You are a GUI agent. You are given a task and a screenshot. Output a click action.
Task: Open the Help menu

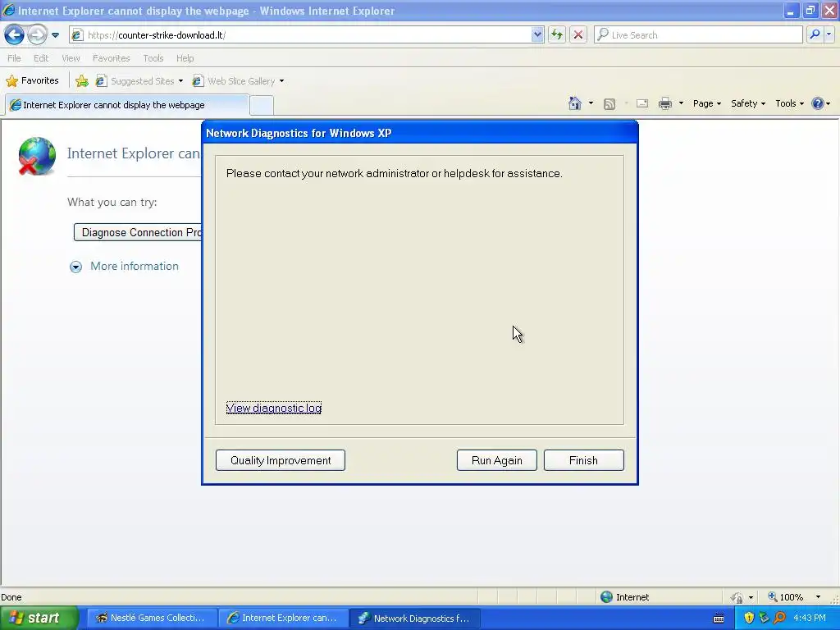185,58
